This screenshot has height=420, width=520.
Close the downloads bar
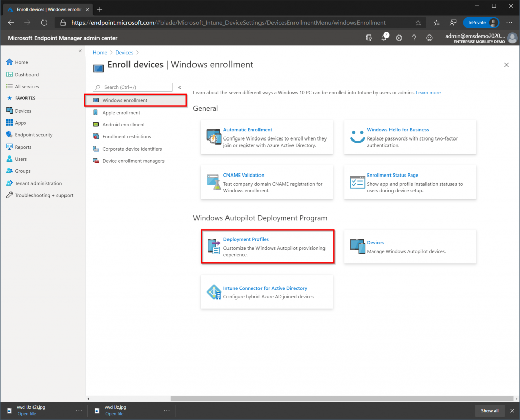click(512, 411)
